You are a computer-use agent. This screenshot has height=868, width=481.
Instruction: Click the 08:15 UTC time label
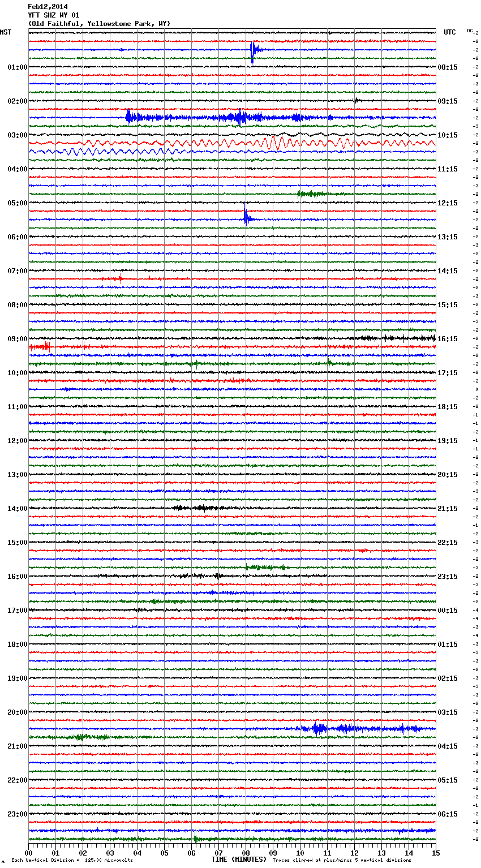tap(448, 67)
